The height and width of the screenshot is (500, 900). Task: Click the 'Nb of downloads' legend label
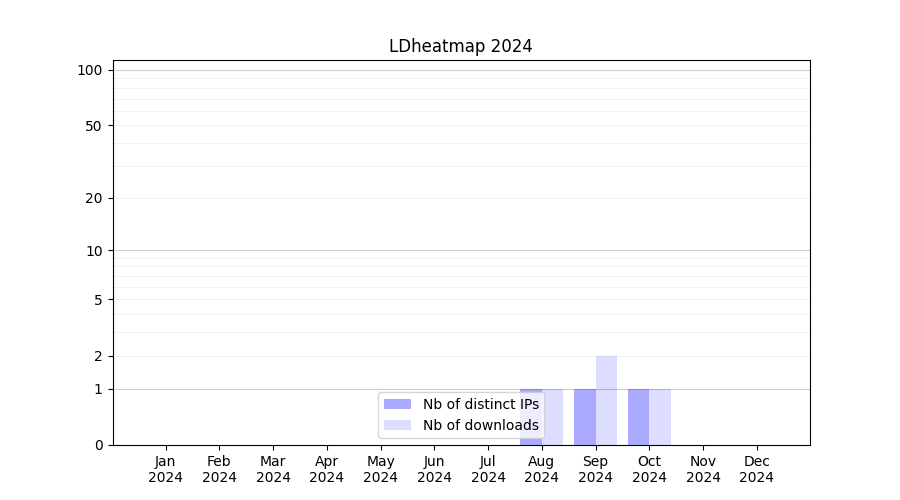point(480,425)
